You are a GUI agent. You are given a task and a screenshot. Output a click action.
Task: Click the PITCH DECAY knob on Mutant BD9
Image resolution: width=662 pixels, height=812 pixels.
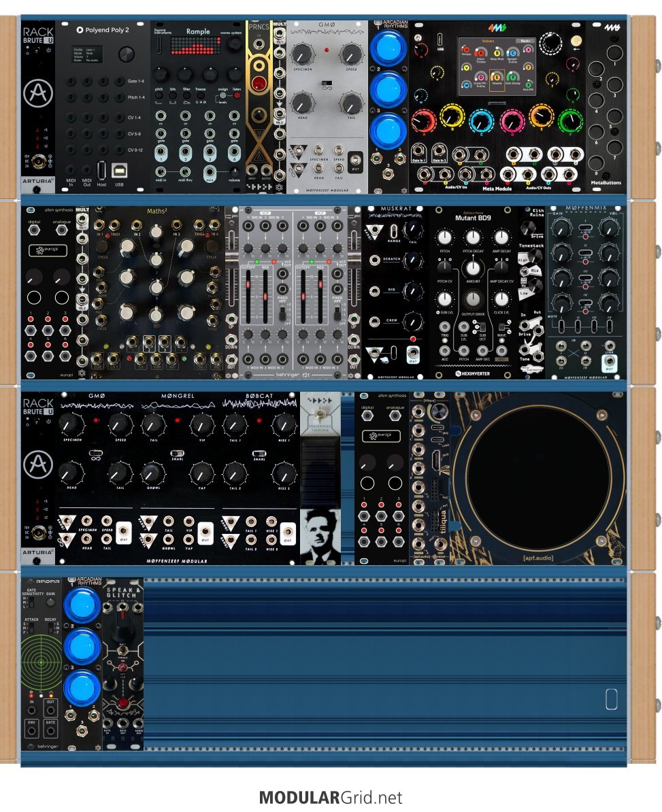tap(473, 238)
